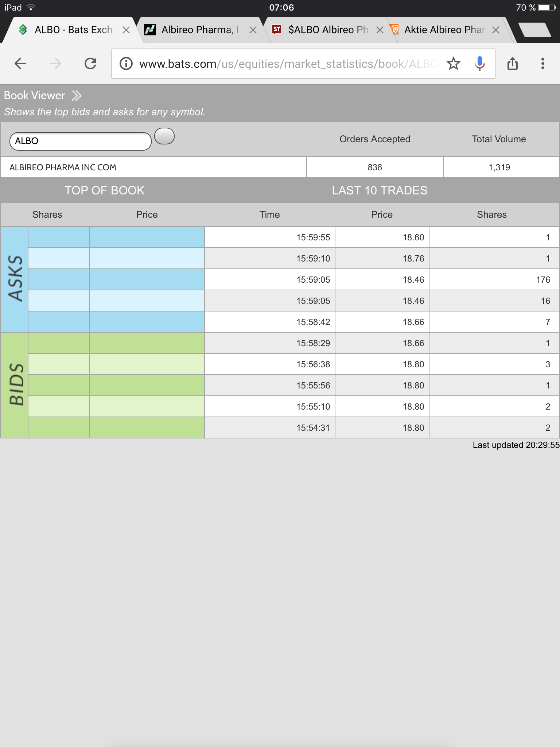Viewport: 560px width, 747px height.
Task: Click the trade time 15:58:29
Action: [313, 343]
